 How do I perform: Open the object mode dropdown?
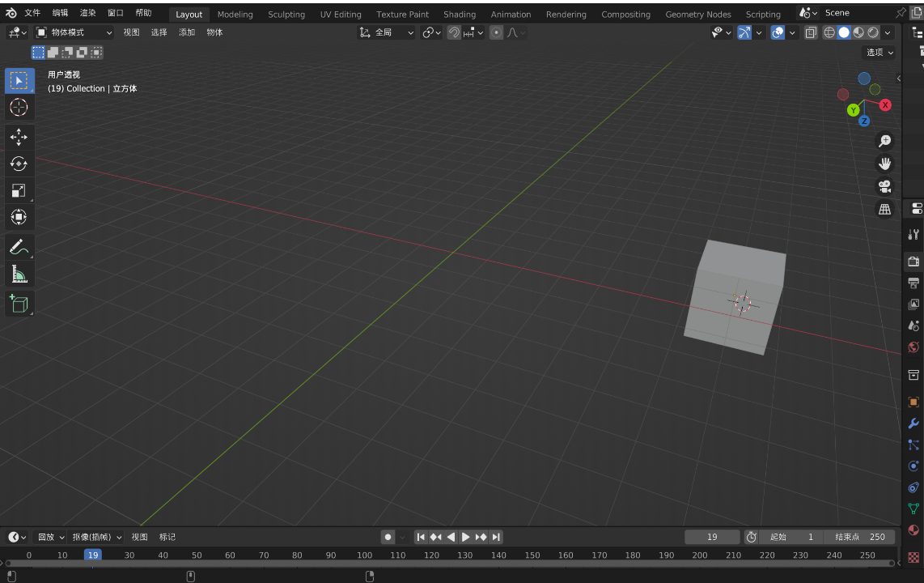click(74, 32)
